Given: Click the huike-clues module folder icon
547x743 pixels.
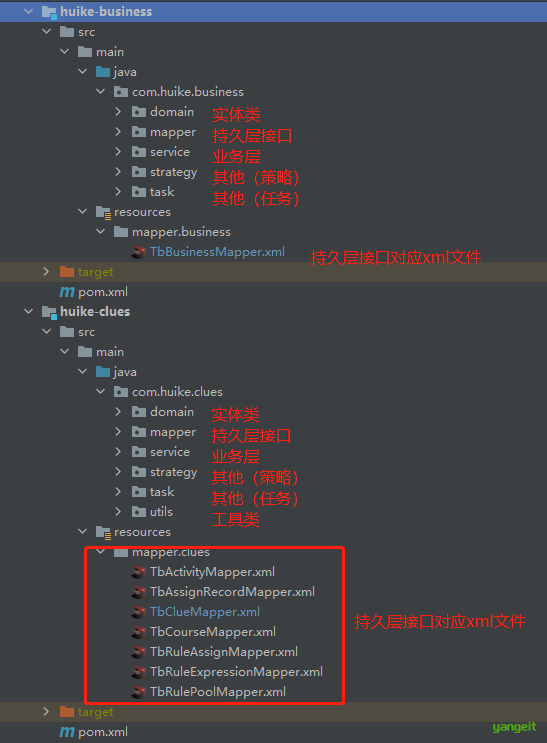Looking at the screenshot, I should (x=49, y=312).
